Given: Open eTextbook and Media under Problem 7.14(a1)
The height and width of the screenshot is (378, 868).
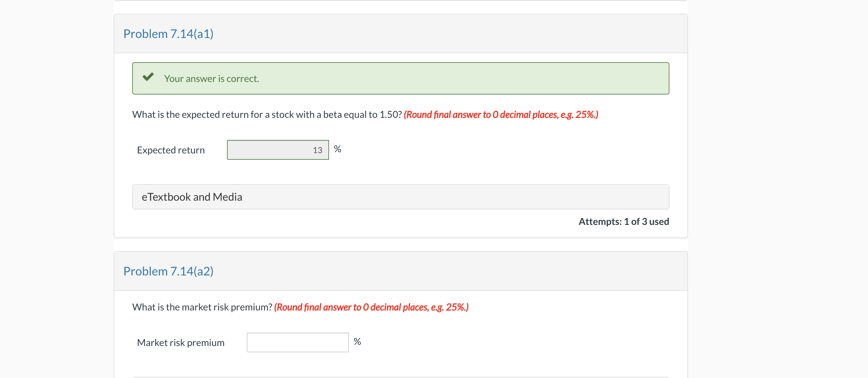Looking at the screenshot, I should [192, 197].
